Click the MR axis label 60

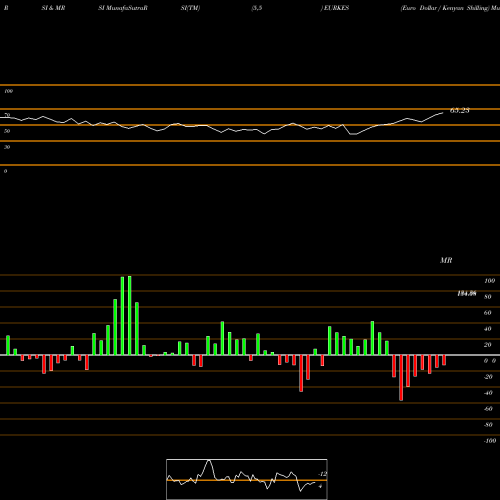tap(487, 313)
